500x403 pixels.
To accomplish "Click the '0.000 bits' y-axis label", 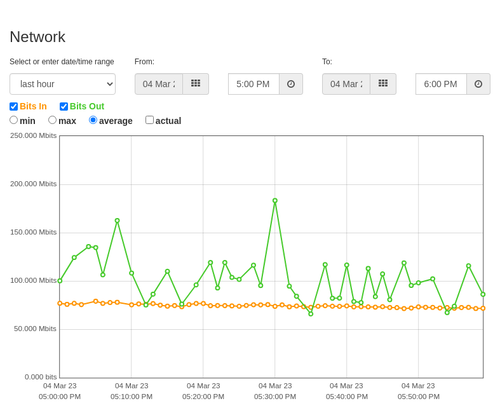I will [41, 377].
